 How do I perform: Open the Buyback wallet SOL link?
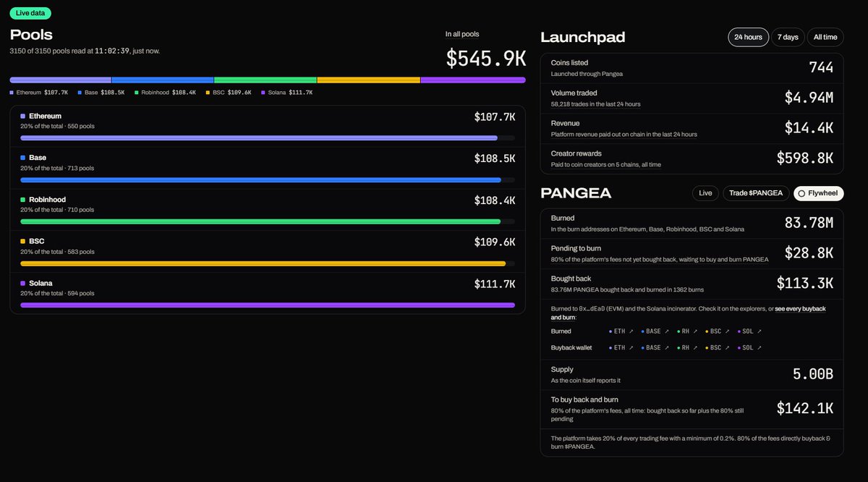coord(749,347)
